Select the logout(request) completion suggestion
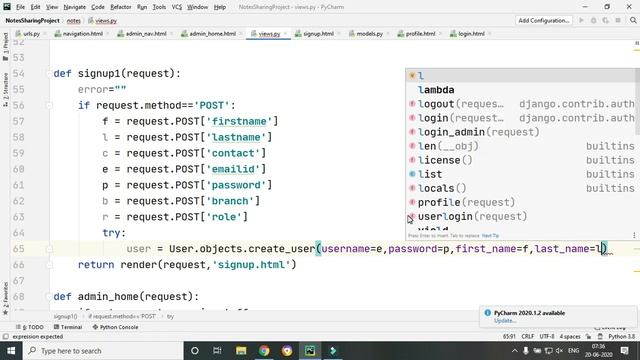 521,104
